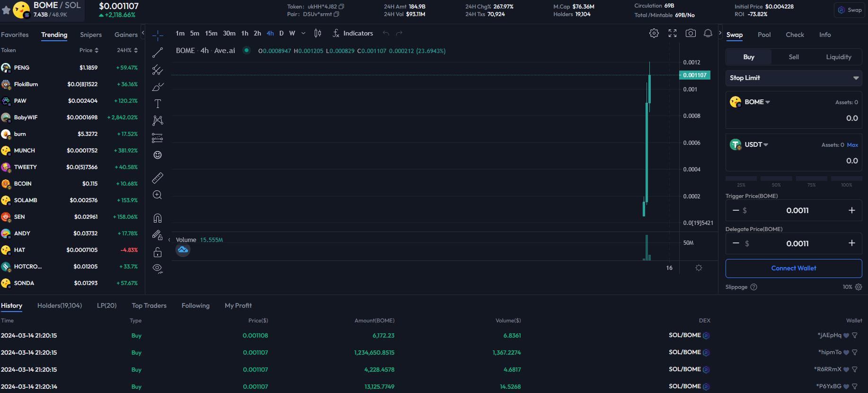Image resolution: width=868 pixels, height=393 pixels.
Task: Enter fullscreen chart mode
Action: [x=673, y=33]
